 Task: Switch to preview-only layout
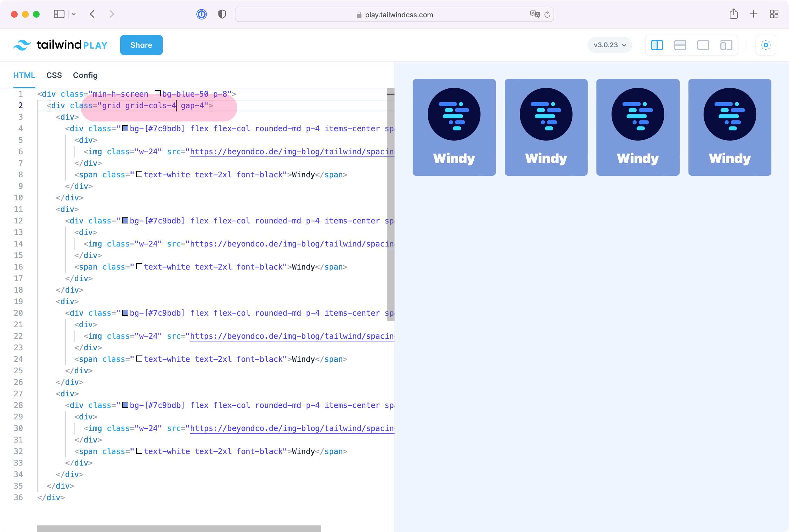703,45
